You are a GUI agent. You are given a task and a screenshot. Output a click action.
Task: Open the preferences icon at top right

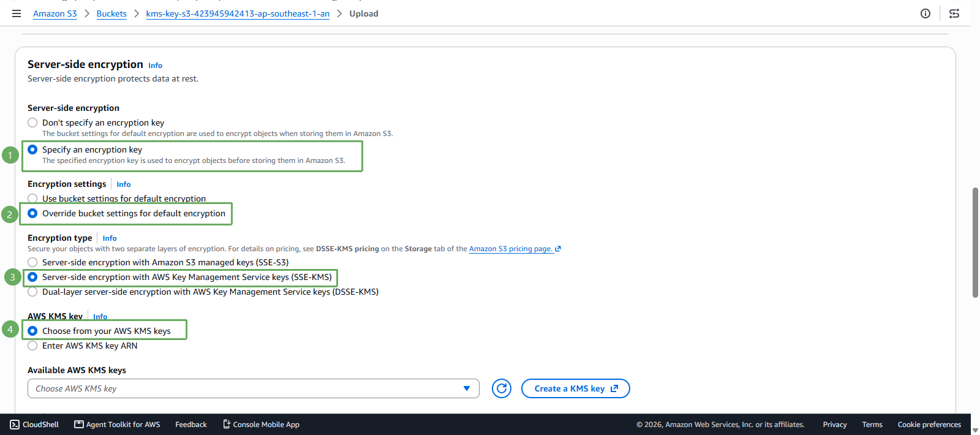click(954, 13)
